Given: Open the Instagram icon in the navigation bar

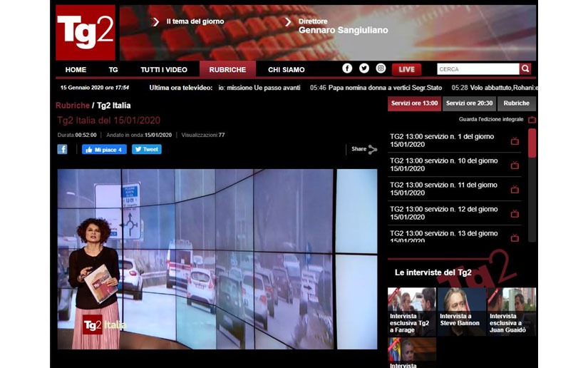Looking at the screenshot, I should pyautogui.click(x=381, y=68).
